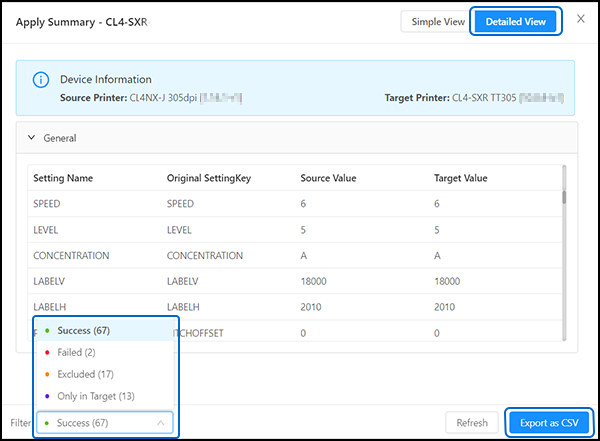Click the Refresh button
This screenshot has width=600, height=441.
point(472,423)
